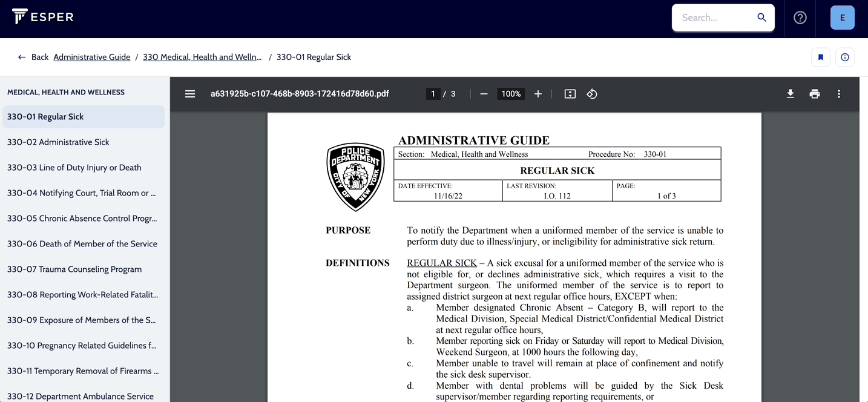Open 330 Medical, Health and Wellness breadcrumb
Image resolution: width=868 pixels, height=402 pixels.
[x=202, y=57]
